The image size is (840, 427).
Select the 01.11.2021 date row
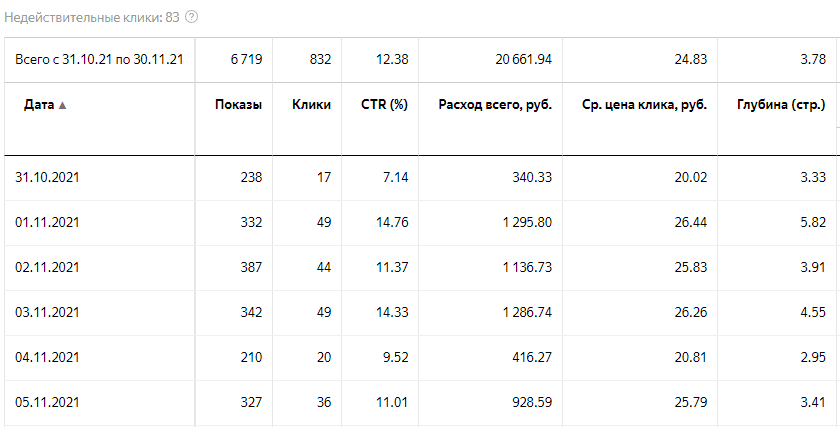pyautogui.click(x=46, y=222)
